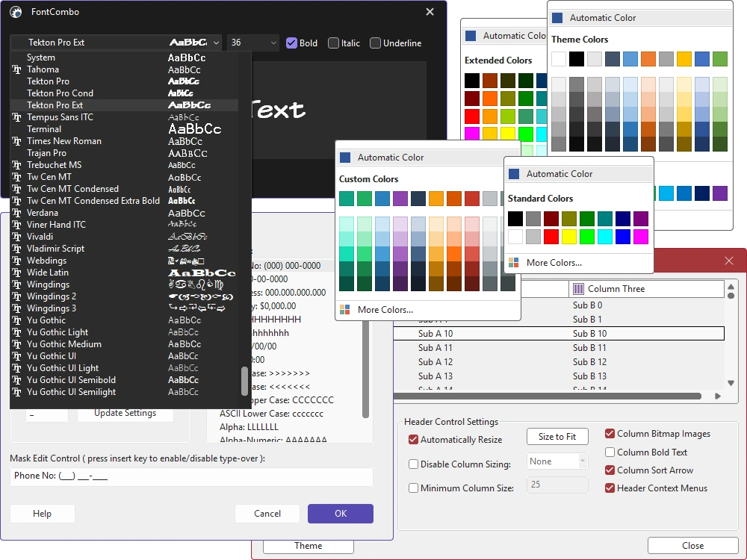Confirm with the OK button
Image resolution: width=747 pixels, height=560 pixels.
pyautogui.click(x=341, y=514)
